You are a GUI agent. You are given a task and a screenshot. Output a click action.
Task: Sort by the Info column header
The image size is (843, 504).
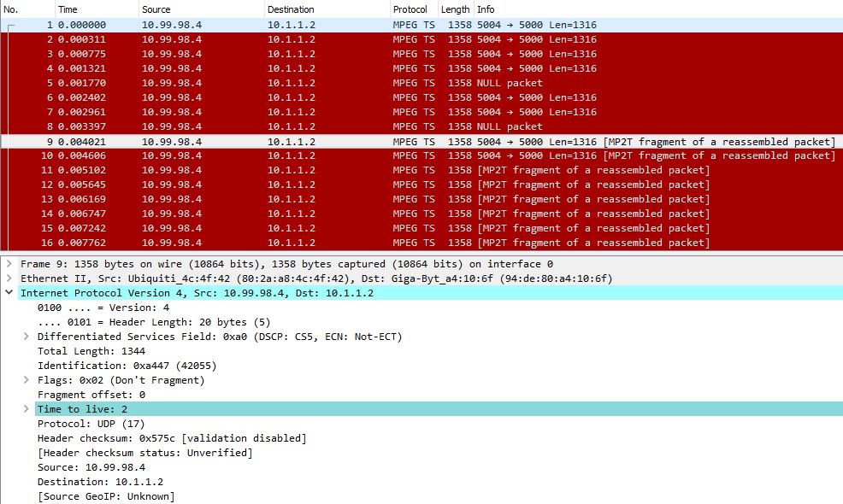pyautogui.click(x=658, y=9)
